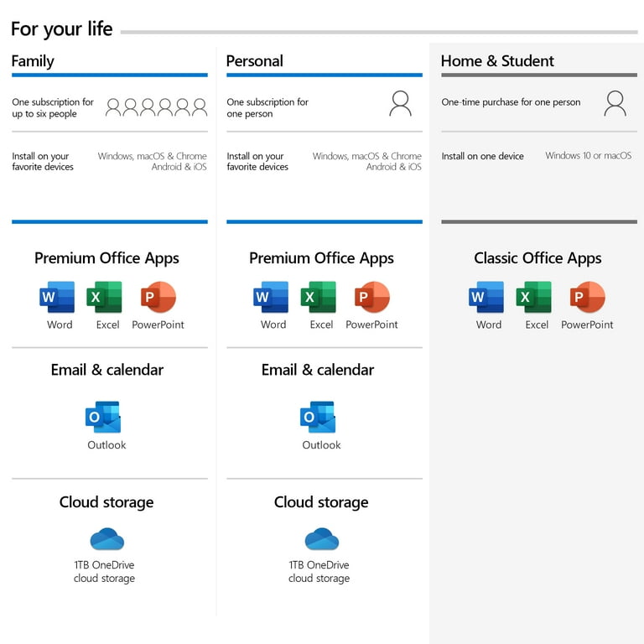Screen dimensions: 644x644
Task: Click the six-people icon in Family plan
Action: click(x=156, y=107)
